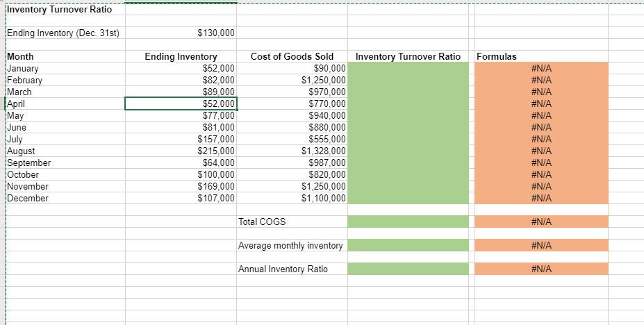The width and height of the screenshot is (644, 325).
Task: Click April's selected cell $52,000
Action: tap(181, 104)
